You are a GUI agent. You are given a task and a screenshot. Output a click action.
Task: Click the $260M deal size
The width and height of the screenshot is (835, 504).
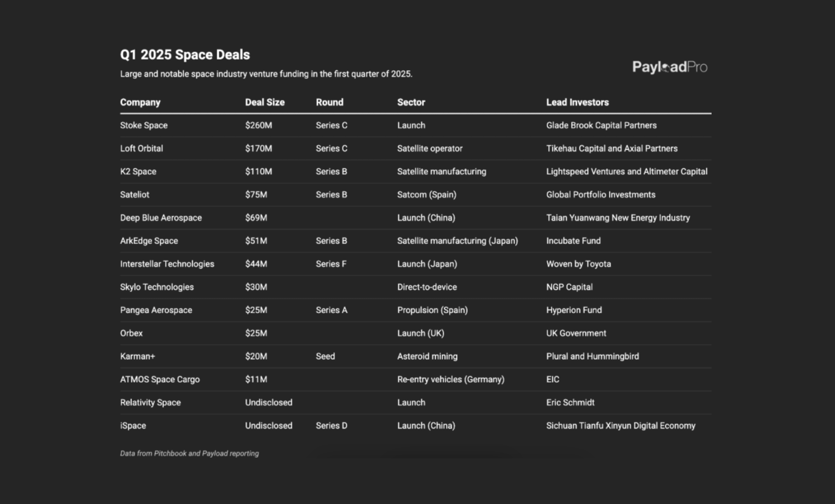pyautogui.click(x=259, y=125)
